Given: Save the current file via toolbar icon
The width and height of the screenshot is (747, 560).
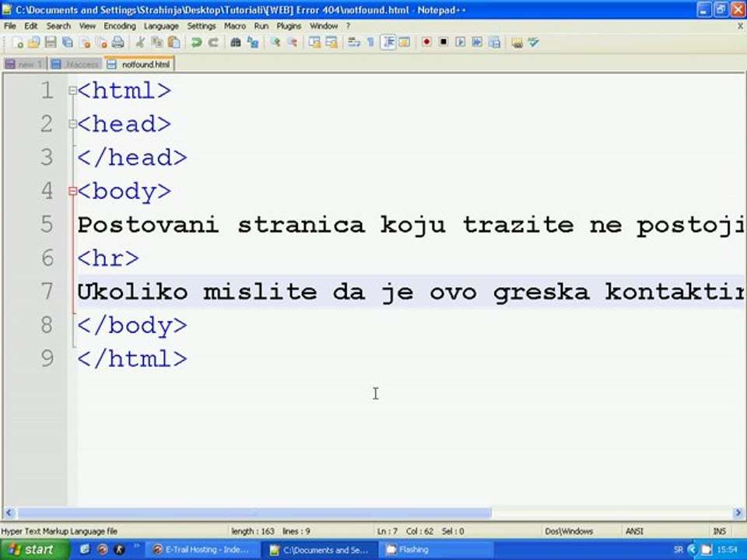Looking at the screenshot, I should click(51, 42).
